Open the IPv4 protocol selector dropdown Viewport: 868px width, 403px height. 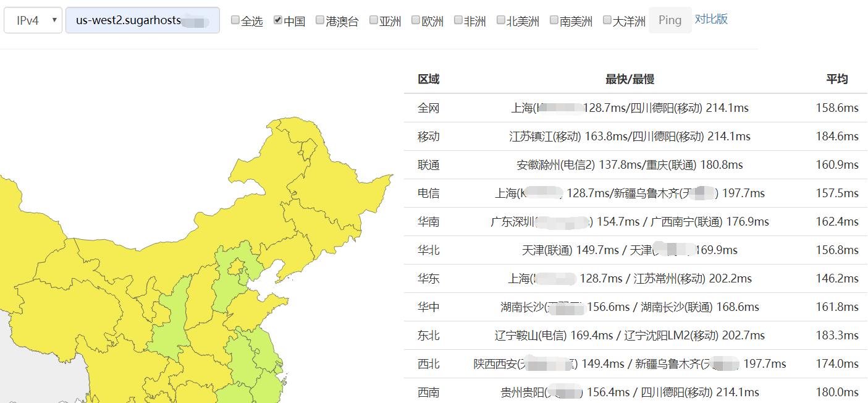(32, 19)
